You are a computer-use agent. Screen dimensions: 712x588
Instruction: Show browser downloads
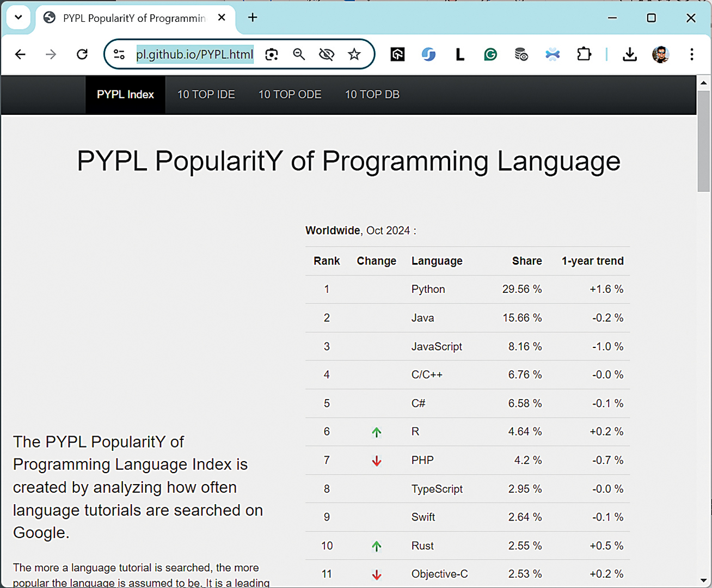coord(630,54)
